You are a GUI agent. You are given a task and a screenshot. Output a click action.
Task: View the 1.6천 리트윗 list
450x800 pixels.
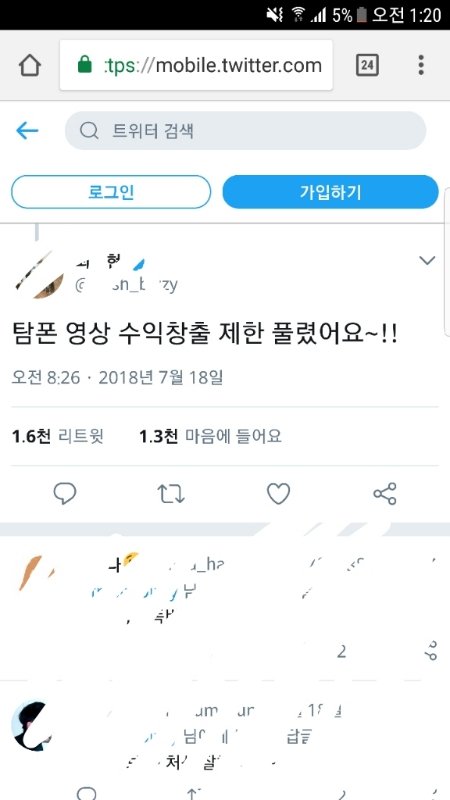58,436
